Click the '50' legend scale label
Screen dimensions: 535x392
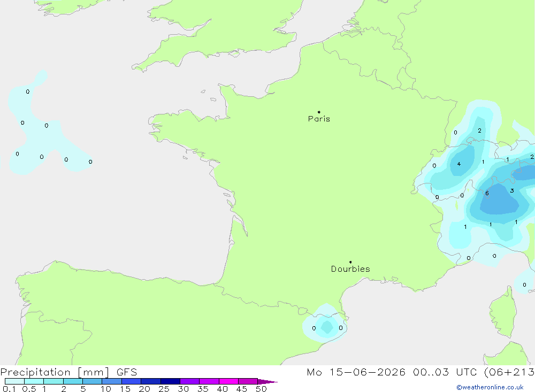[x=262, y=389]
